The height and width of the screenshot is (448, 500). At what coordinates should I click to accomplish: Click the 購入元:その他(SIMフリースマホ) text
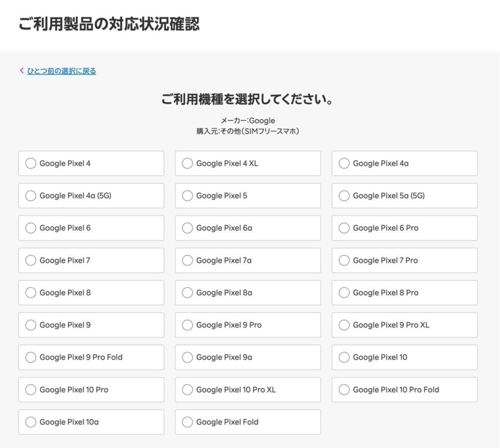click(x=248, y=131)
